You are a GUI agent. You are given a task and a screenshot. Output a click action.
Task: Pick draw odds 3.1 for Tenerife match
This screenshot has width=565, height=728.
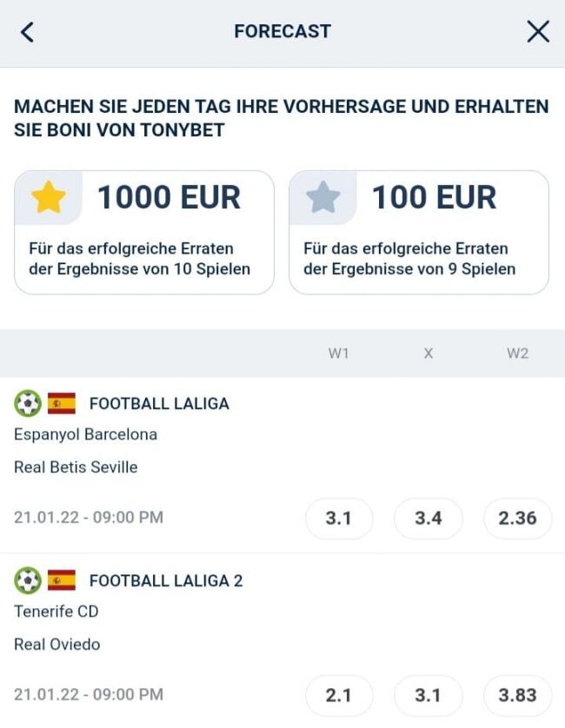(428, 696)
